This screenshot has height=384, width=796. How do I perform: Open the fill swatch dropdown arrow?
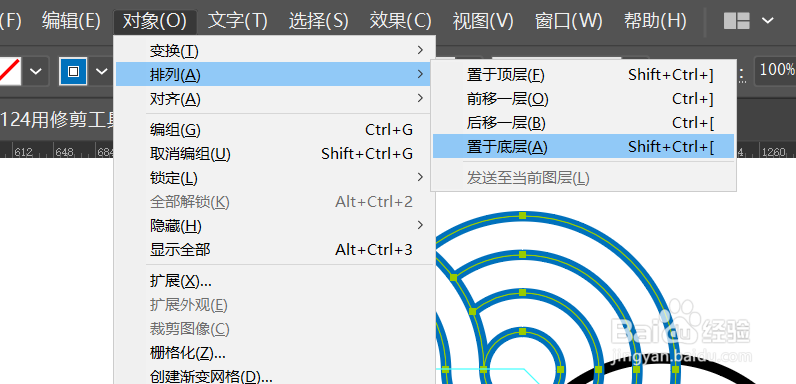click(36, 71)
